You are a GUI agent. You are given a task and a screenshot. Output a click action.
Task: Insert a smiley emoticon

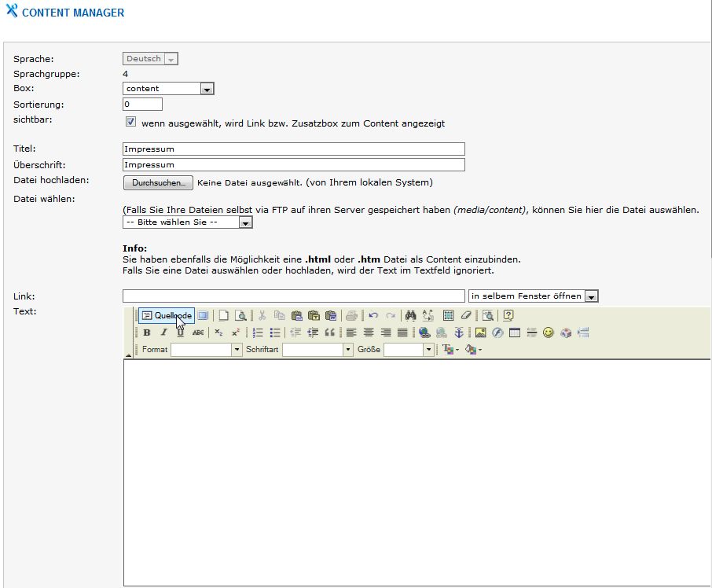tap(549, 333)
